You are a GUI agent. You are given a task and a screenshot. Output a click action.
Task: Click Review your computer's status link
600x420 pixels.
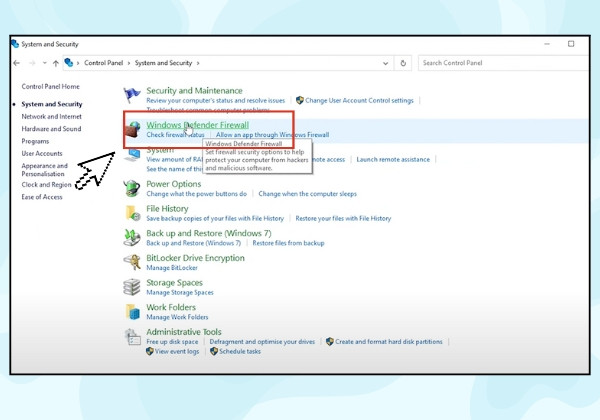tap(215, 101)
